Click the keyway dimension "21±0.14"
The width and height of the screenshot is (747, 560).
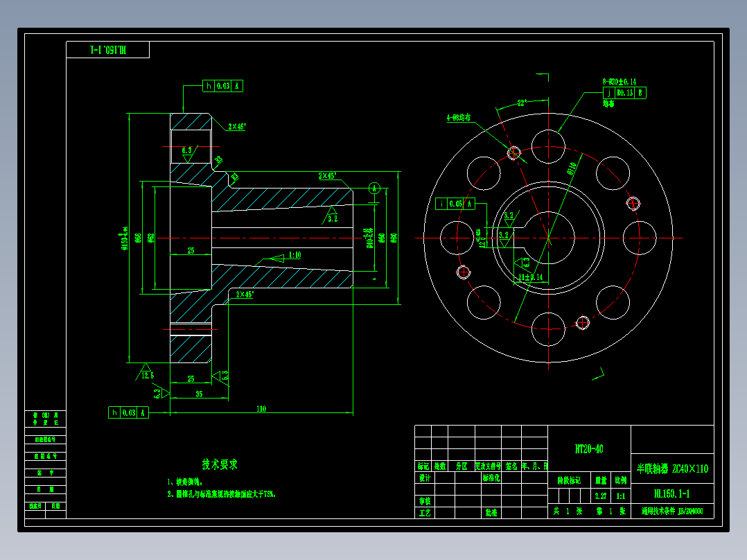coord(531,277)
